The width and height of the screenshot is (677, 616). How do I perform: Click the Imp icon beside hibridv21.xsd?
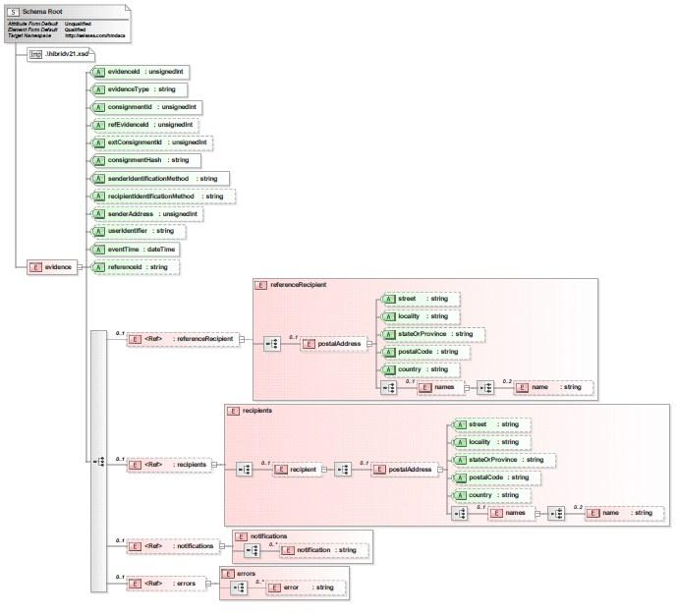[35, 54]
